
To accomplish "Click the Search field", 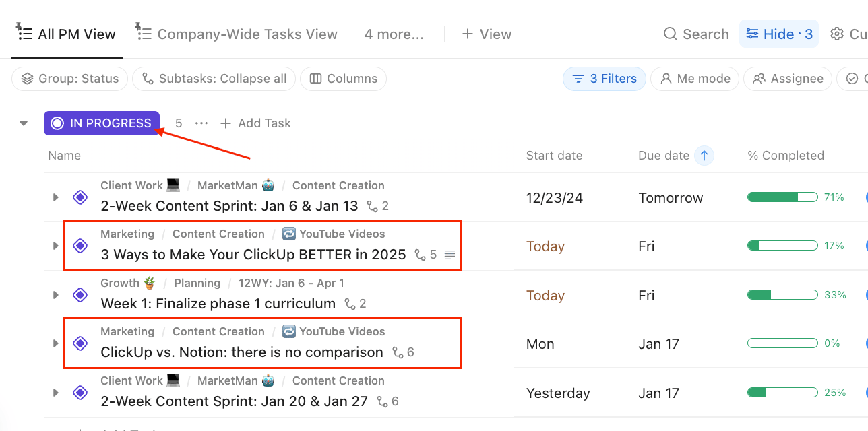I will pos(696,34).
